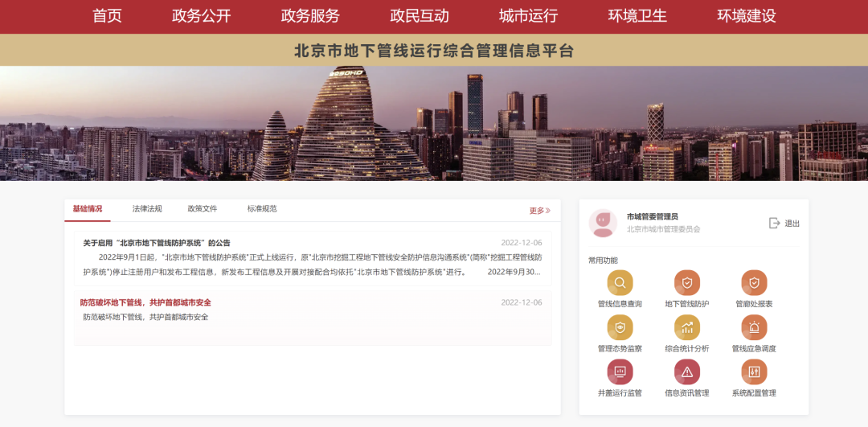The width and height of the screenshot is (868, 427).
Task: Open the 防范破坏地下管线 news headline
Action: [145, 303]
